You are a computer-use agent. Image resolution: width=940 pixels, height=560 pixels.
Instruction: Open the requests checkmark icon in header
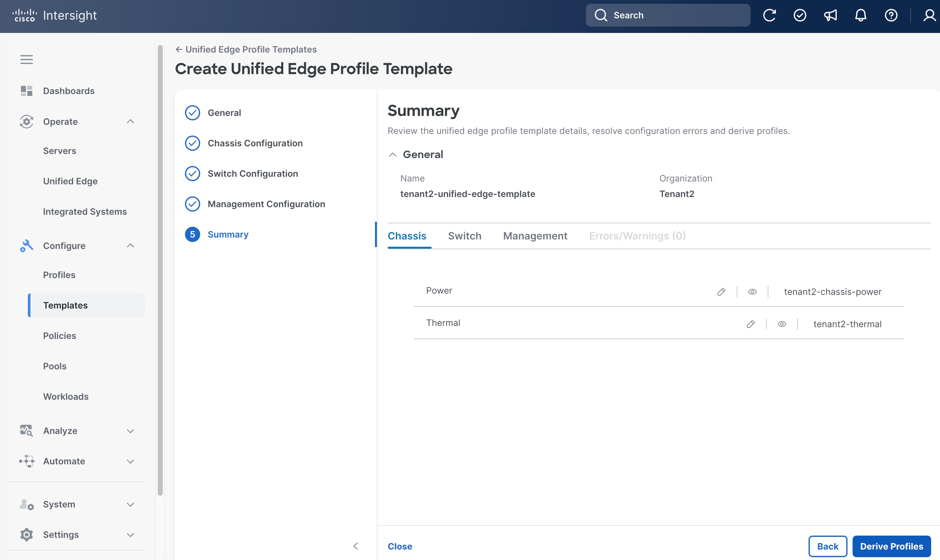click(x=800, y=16)
